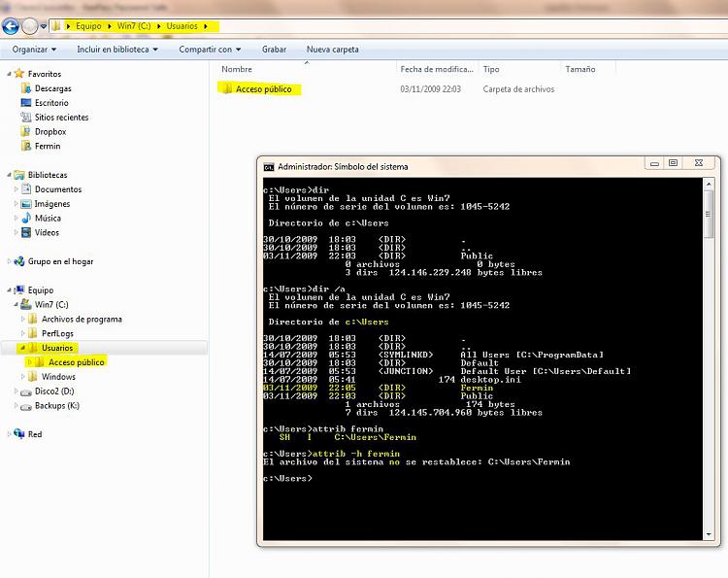This screenshot has height=578, width=728.
Task: Expand Grupo en el hogar node
Action: pos(9,261)
